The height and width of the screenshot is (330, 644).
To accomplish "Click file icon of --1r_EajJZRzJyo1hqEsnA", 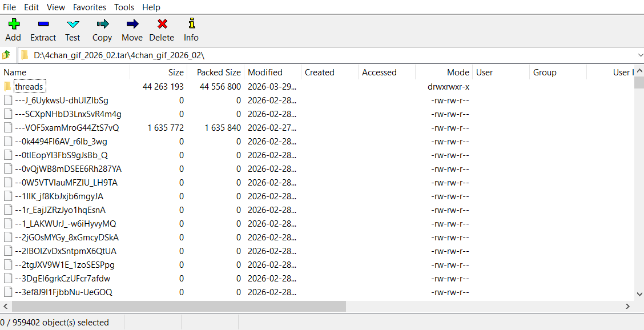I will click(8, 210).
